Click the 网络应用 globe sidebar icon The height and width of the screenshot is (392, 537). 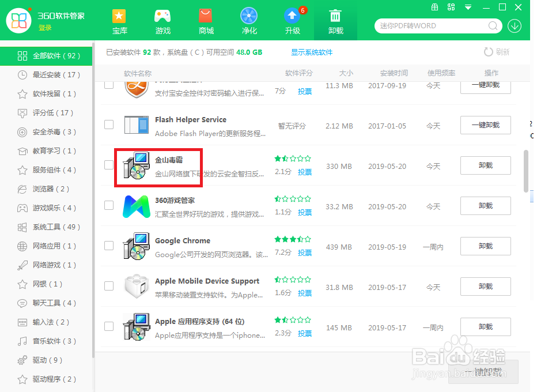[22, 246]
